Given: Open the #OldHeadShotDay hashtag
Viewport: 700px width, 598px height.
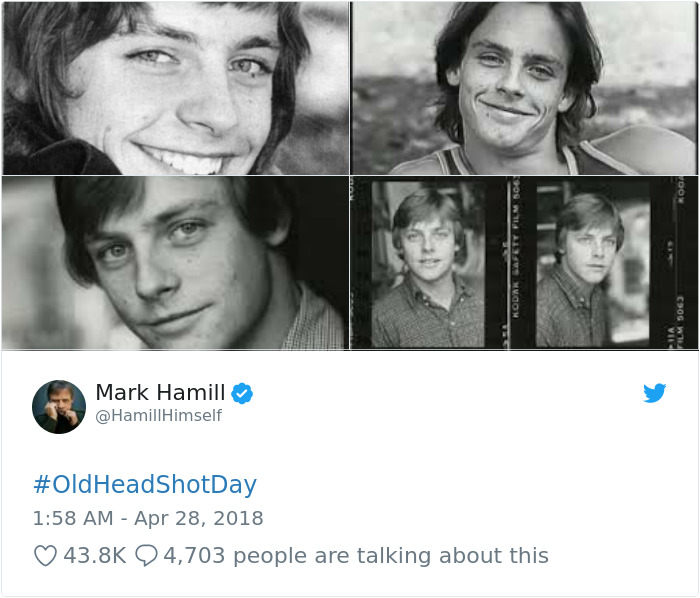Looking at the screenshot, I should pyautogui.click(x=145, y=485).
